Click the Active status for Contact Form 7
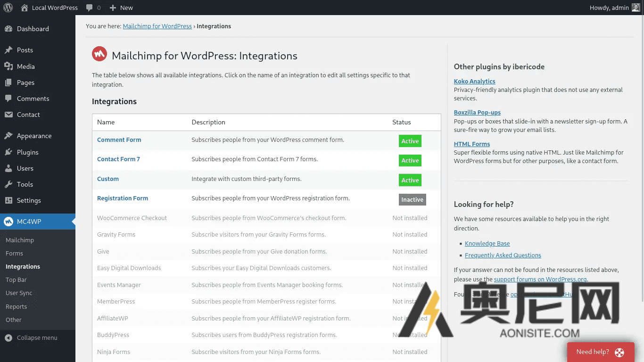The height and width of the screenshot is (362, 644). click(410, 161)
